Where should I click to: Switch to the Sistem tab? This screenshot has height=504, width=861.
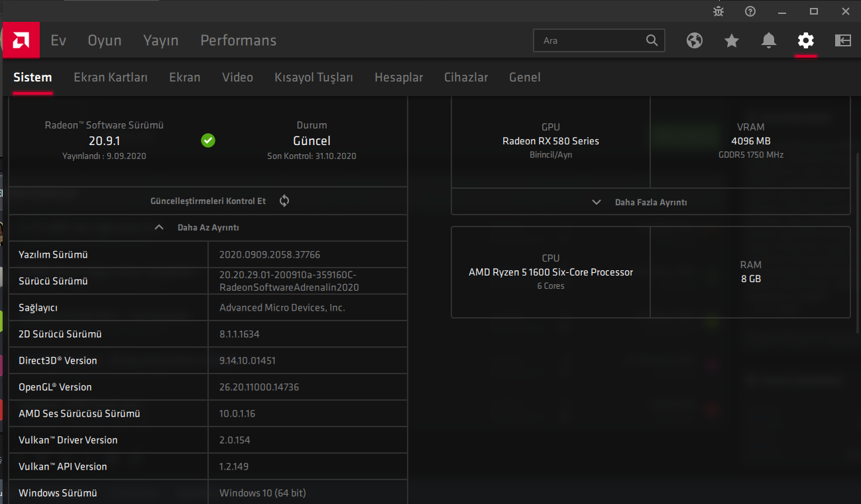(x=32, y=77)
